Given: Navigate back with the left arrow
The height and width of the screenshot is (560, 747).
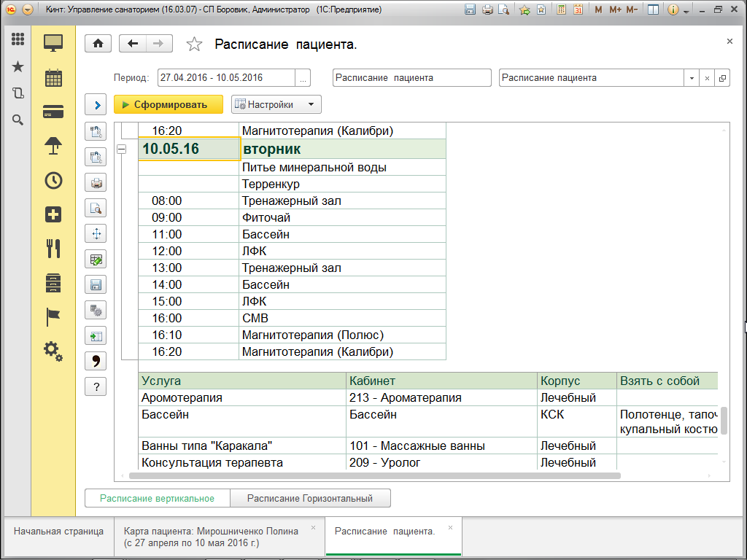Looking at the screenshot, I should click(133, 44).
